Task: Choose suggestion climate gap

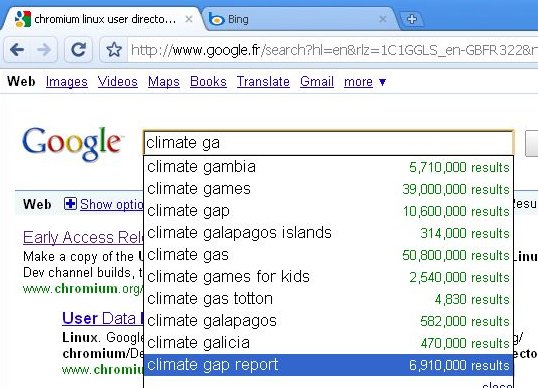Action: (x=328, y=211)
